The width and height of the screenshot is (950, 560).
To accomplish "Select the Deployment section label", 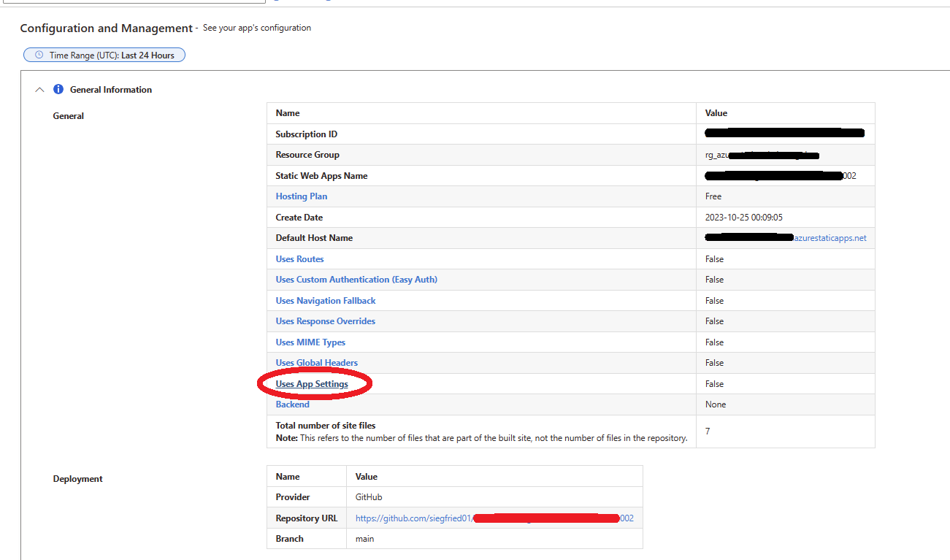I will (77, 479).
